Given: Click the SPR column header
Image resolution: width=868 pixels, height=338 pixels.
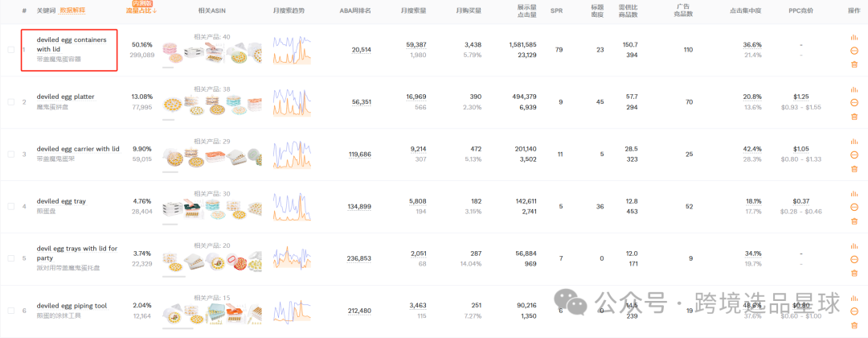Looking at the screenshot, I should coord(556,10).
